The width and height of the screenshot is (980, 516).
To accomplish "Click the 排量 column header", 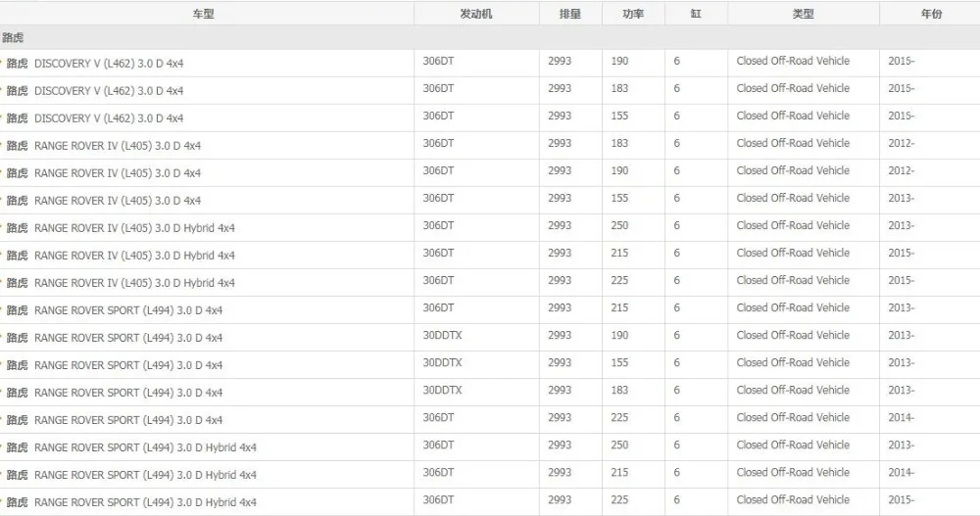I will (x=570, y=14).
